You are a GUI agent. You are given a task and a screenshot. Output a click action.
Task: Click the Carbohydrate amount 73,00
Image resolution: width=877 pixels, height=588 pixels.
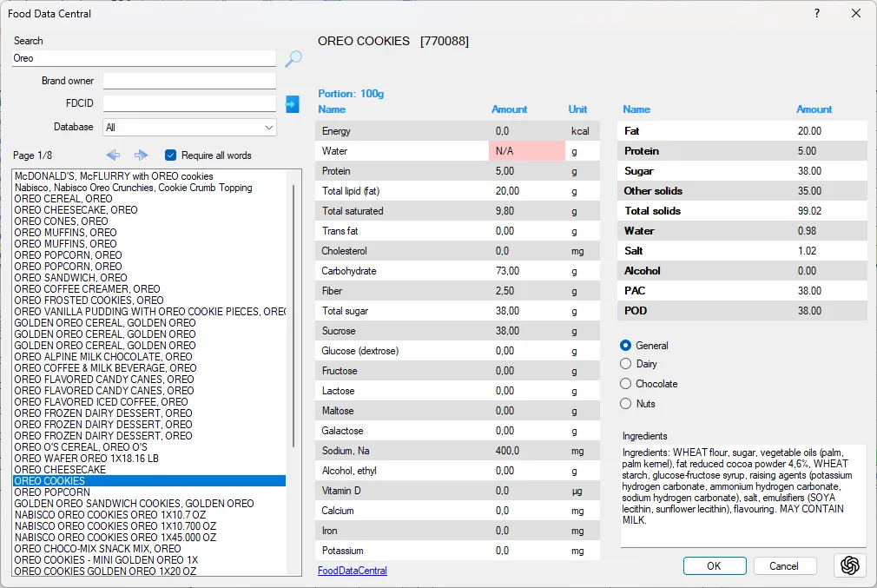pos(507,271)
